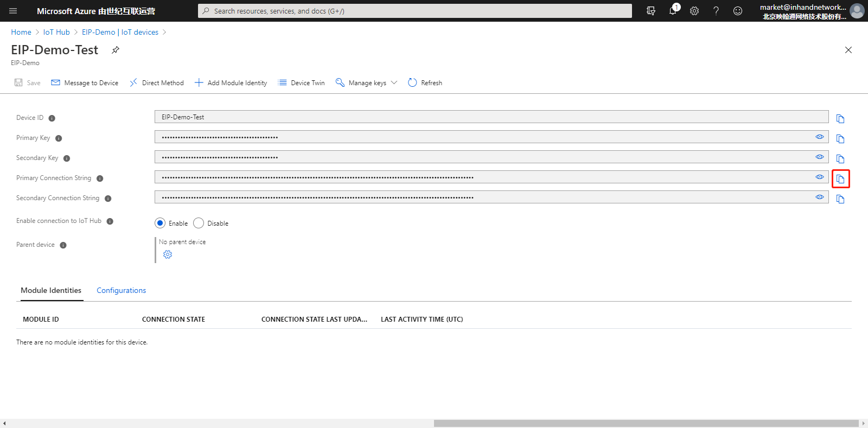Screen dimensions: 868x428
Task: Open the Module Identities tab
Action: click(x=51, y=290)
